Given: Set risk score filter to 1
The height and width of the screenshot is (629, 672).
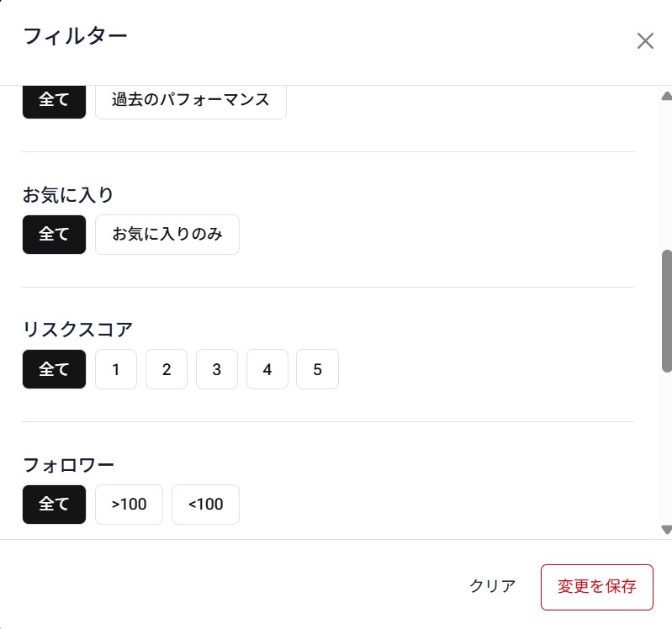Looking at the screenshot, I should [x=116, y=369].
